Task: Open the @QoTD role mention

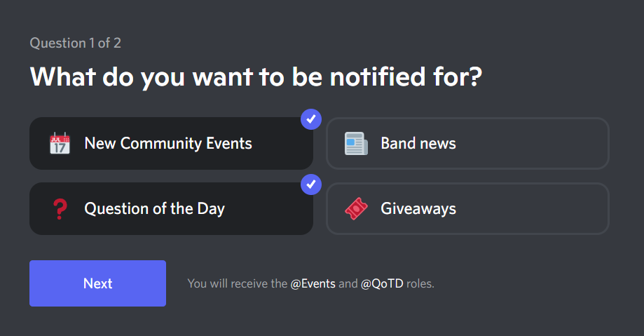Action: (x=382, y=284)
